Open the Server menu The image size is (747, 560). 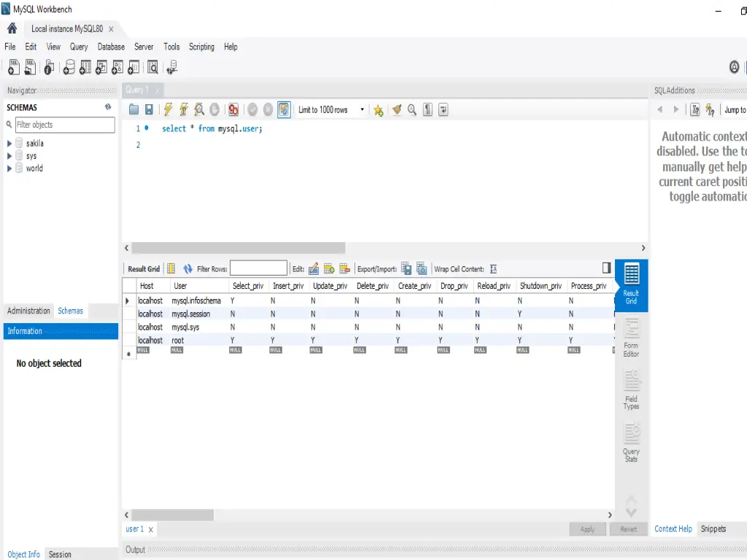point(144,47)
